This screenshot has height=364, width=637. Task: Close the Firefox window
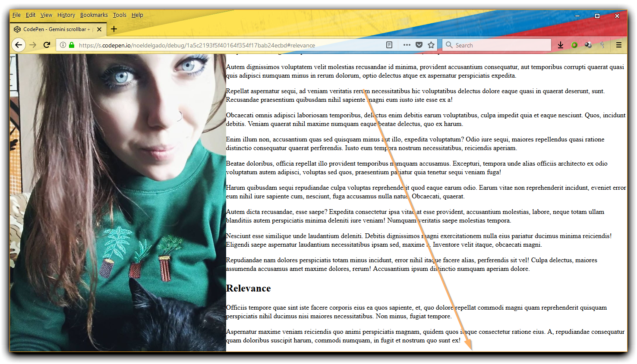tap(617, 16)
